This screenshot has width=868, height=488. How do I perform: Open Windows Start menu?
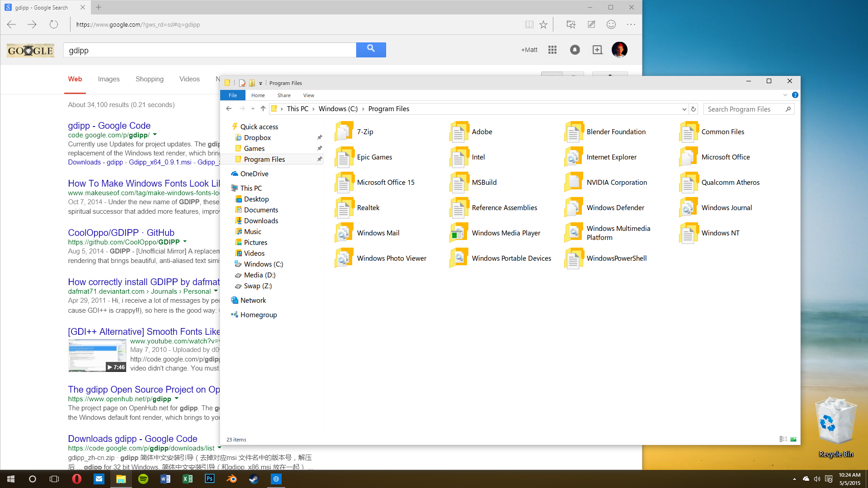point(11,479)
